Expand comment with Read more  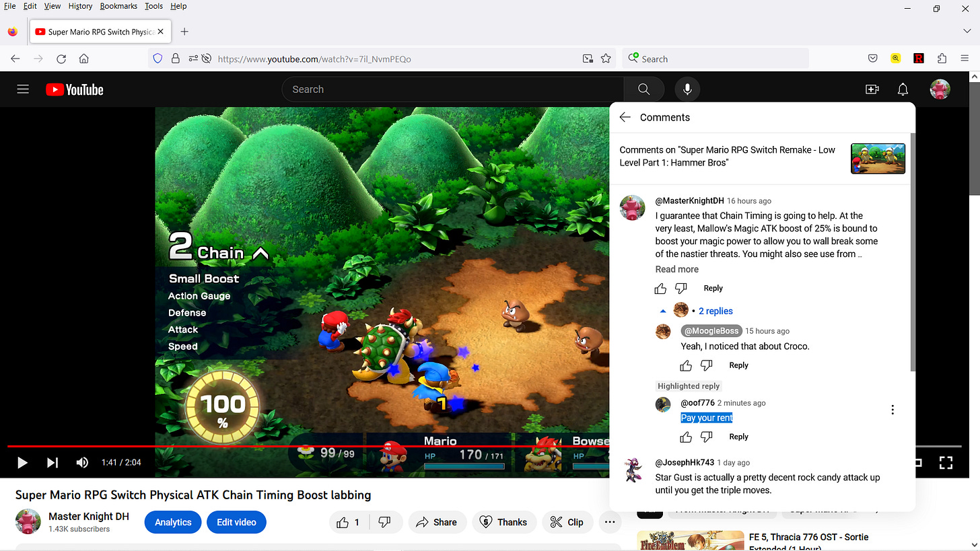click(x=676, y=269)
